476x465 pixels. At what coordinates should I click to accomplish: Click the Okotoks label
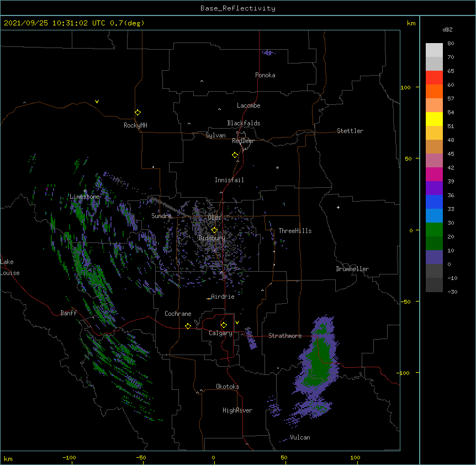228,387
